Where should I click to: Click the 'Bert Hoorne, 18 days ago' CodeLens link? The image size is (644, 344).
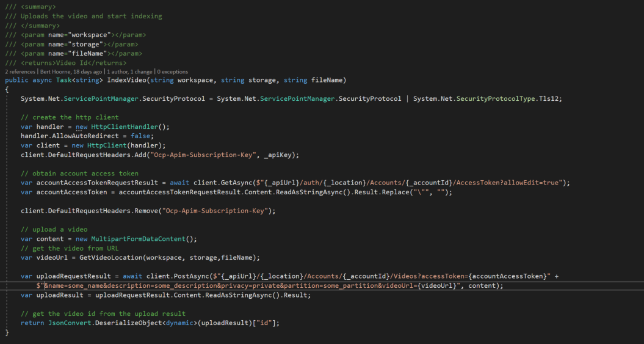(70, 71)
